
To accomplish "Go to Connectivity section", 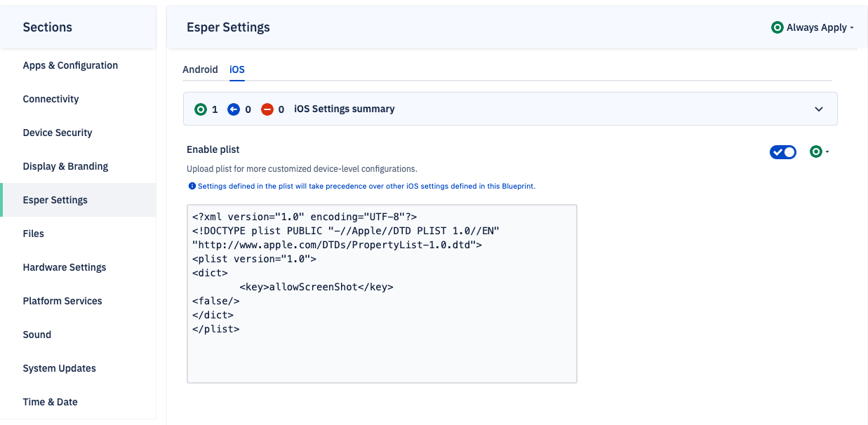I will pos(51,99).
